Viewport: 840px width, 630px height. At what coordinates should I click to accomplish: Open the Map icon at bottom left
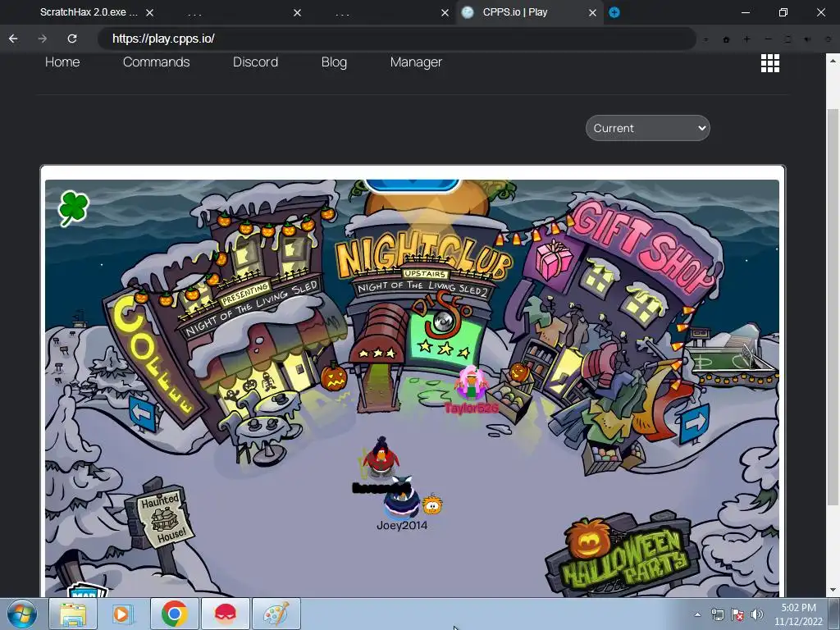pyautogui.click(x=87, y=591)
